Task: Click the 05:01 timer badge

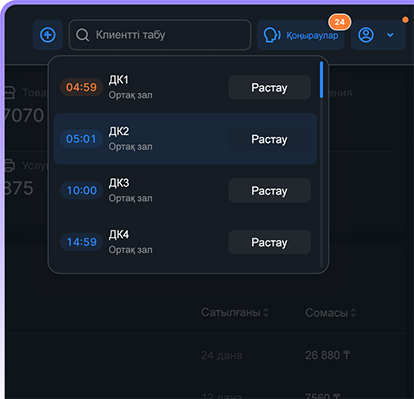Action: coord(81,139)
